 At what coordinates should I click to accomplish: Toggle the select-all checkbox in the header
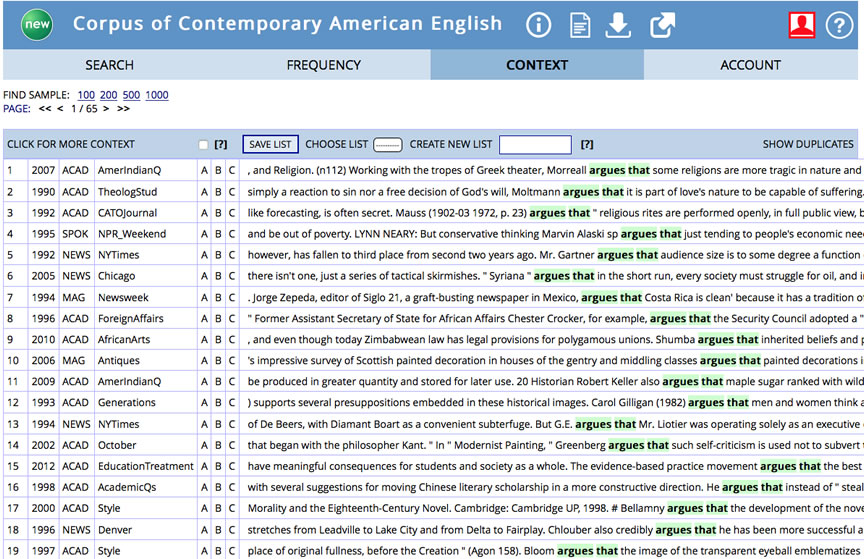(203, 144)
